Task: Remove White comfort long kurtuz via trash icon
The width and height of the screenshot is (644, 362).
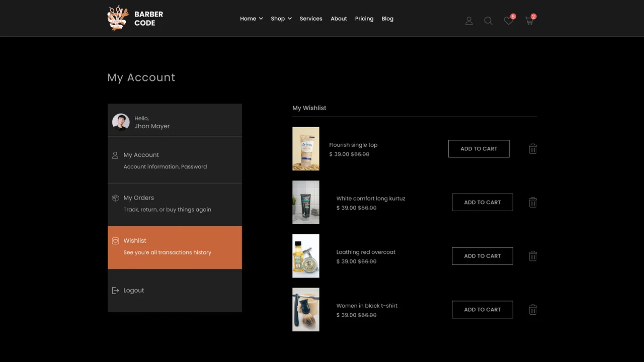Action: (533, 202)
